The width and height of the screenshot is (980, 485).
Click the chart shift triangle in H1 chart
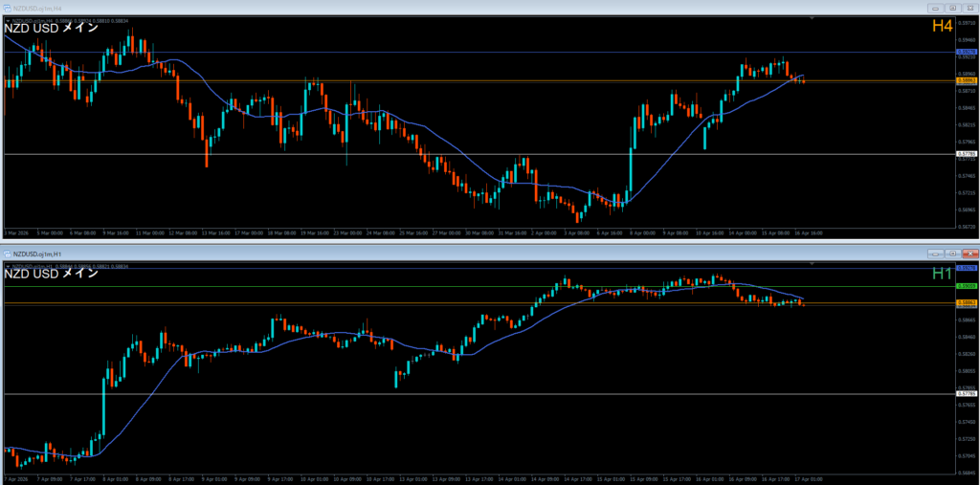click(813, 264)
